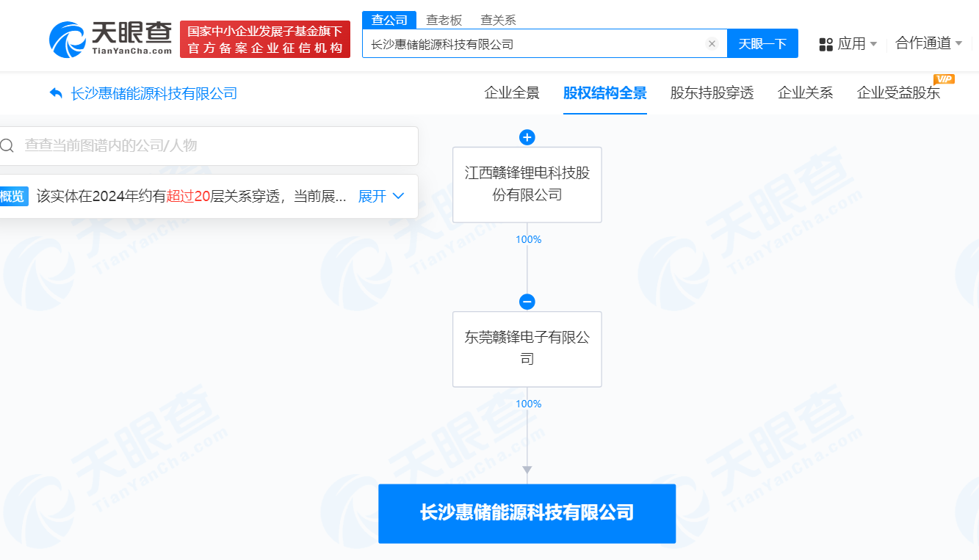Open the 股东持股穿透 tab

(710, 93)
